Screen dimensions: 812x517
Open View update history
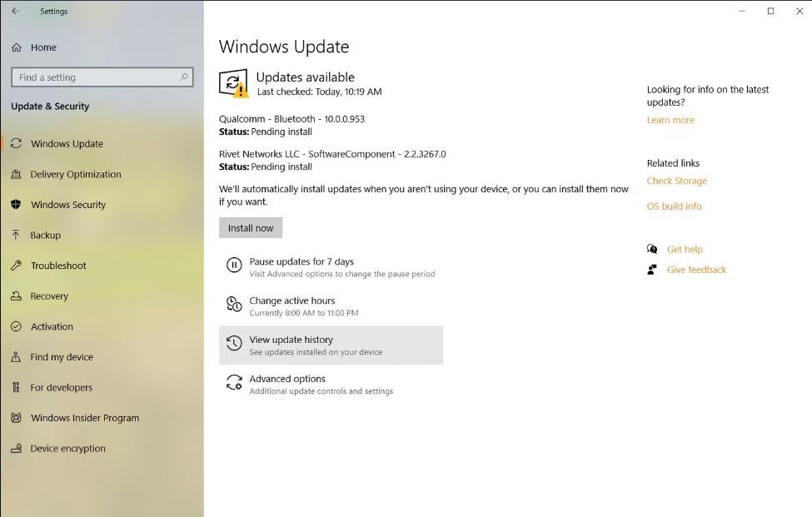coord(291,340)
